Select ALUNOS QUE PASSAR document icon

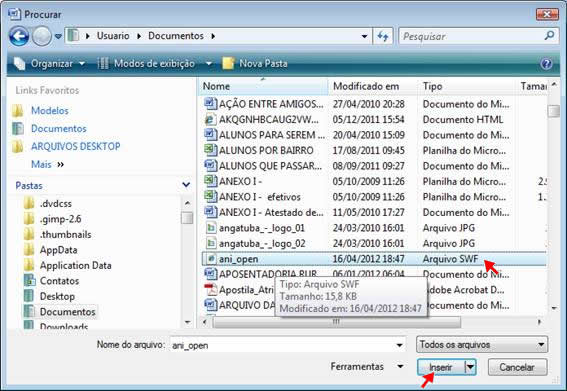[x=210, y=166]
